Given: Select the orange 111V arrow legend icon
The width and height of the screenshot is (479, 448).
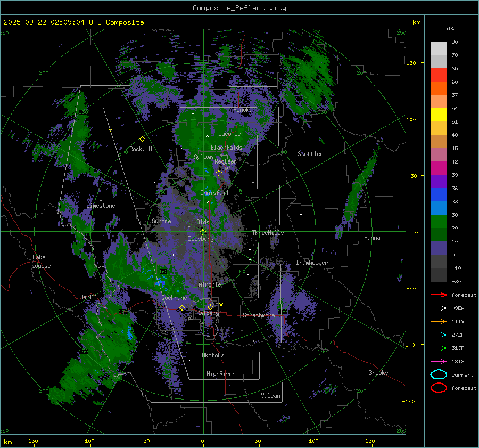Looking at the screenshot, I should coord(438,321).
